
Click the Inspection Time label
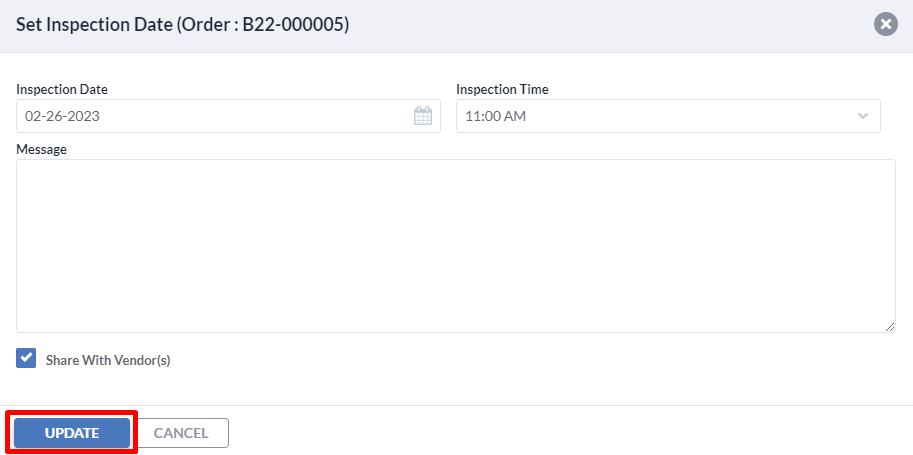[502, 90]
